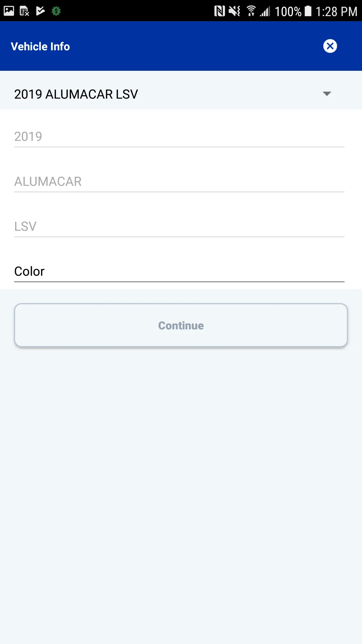Tap the Wi-Fi signal icon
Screen dimensions: 362x644
tap(251, 11)
